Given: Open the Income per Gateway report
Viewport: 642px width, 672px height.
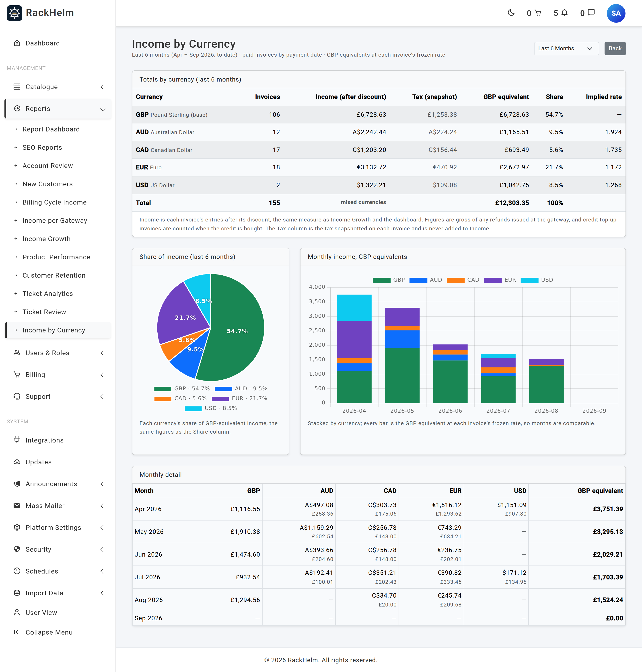Looking at the screenshot, I should click(x=55, y=221).
